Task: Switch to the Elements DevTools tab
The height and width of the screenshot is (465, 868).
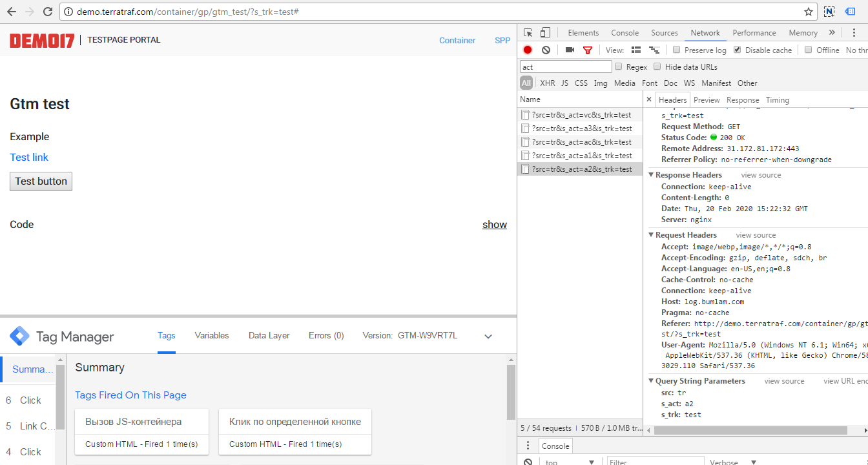Action: pos(583,33)
